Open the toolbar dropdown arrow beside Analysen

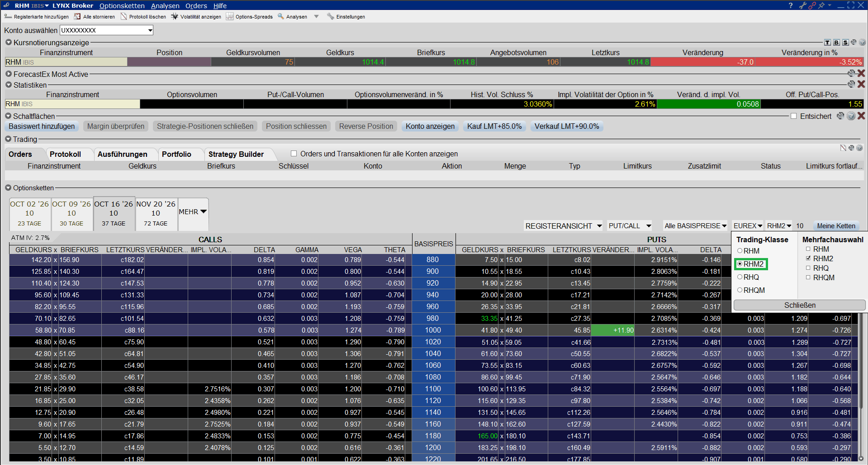pos(316,17)
